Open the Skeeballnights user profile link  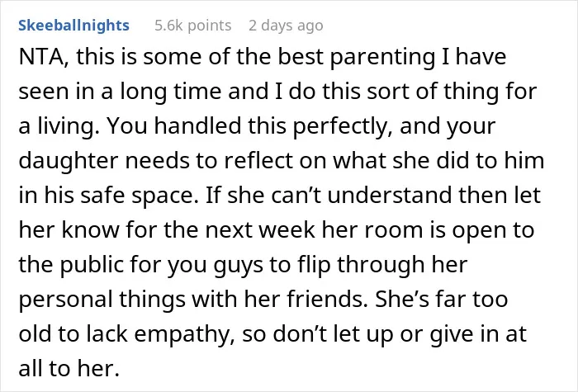click(x=73, y=26)
